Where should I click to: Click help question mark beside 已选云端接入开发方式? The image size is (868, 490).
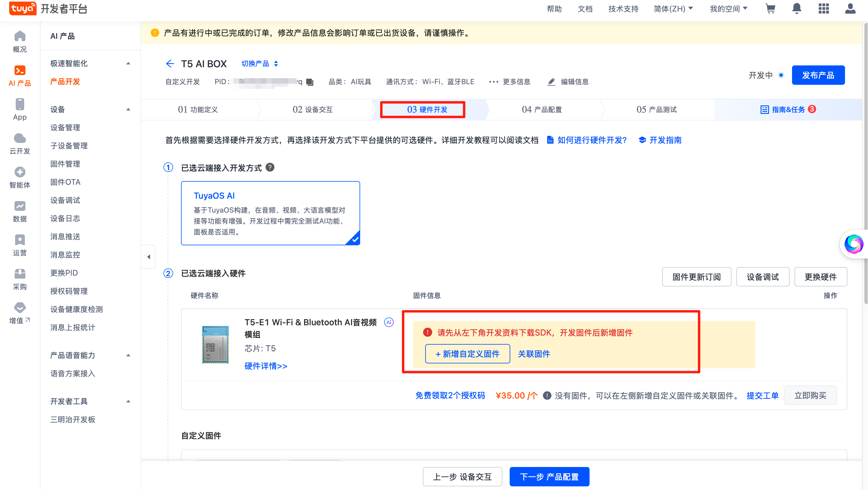[x=270, y=167]
